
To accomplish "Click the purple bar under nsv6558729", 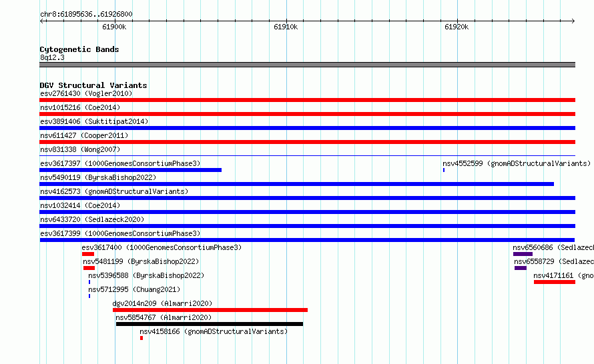I will pyautogui.click(x=521, y=268).
